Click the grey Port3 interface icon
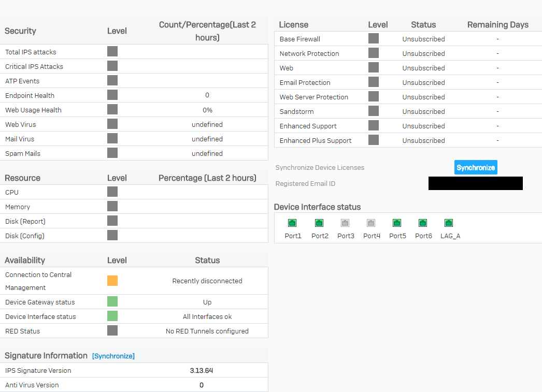The height and width of the screenshot is (392, 542). 345,223
